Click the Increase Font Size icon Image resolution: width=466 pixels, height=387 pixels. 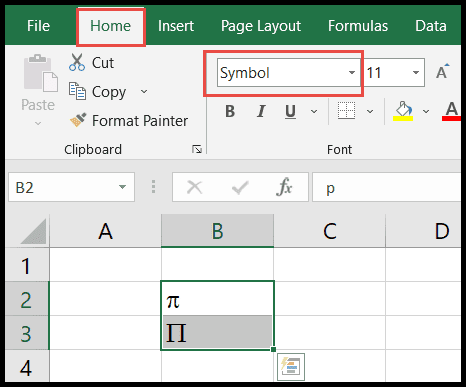443,71
